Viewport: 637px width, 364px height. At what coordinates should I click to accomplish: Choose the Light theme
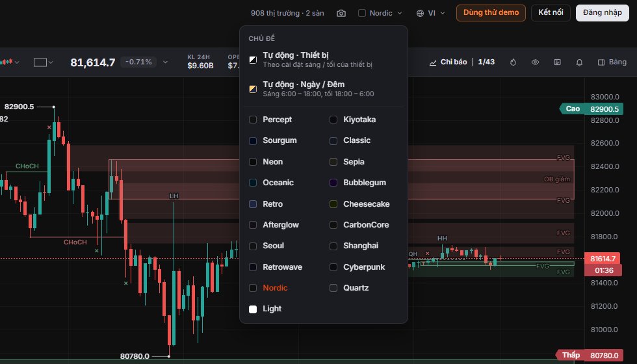click(266, 309)
